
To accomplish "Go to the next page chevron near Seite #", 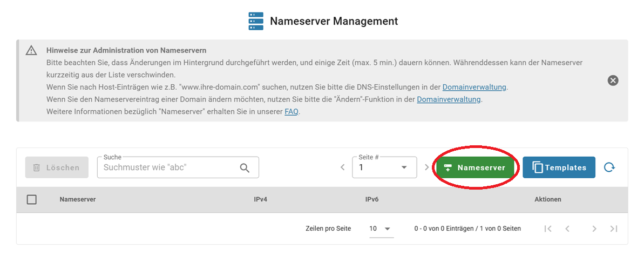I will 426,167.
